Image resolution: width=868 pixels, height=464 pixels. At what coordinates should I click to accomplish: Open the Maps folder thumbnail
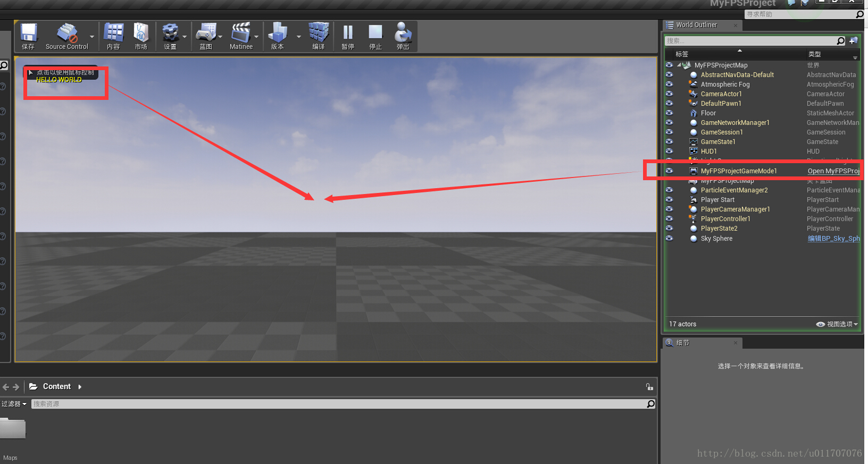click(x=13, y=428)
